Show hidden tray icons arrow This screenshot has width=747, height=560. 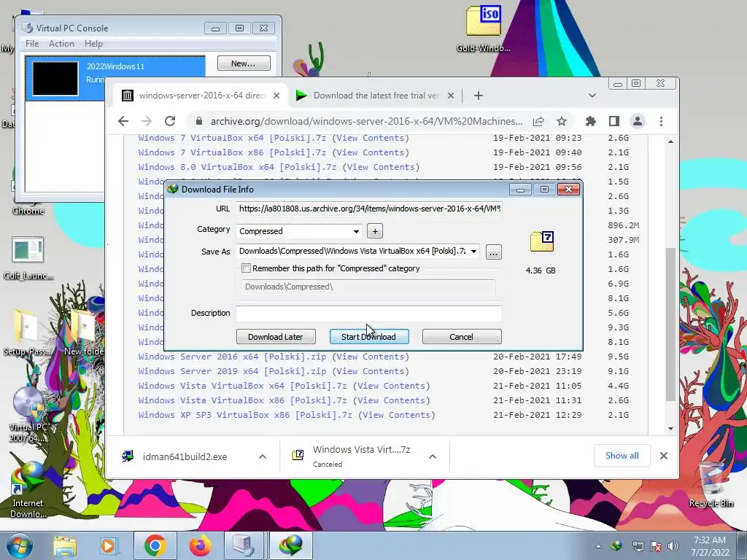pos(598,546)
